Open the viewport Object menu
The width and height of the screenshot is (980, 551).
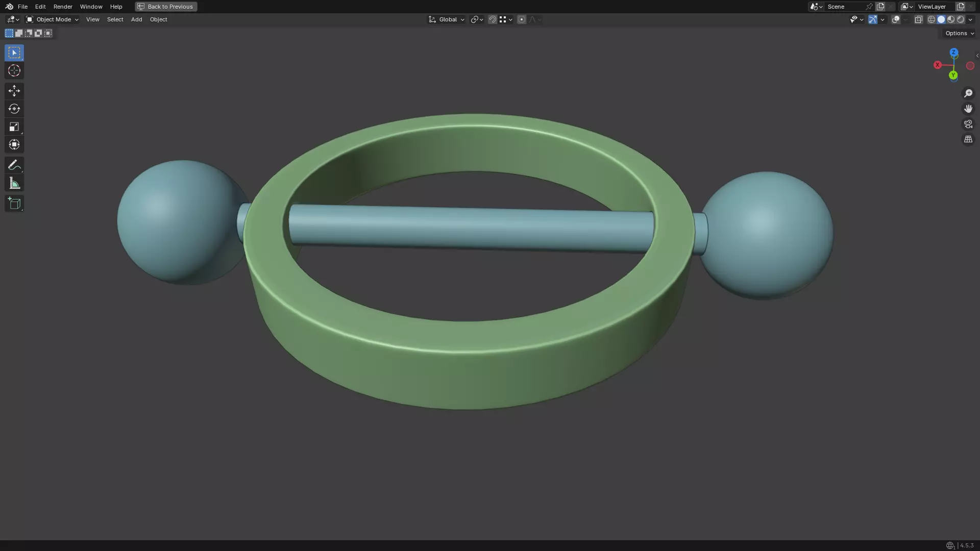(158, 19)
